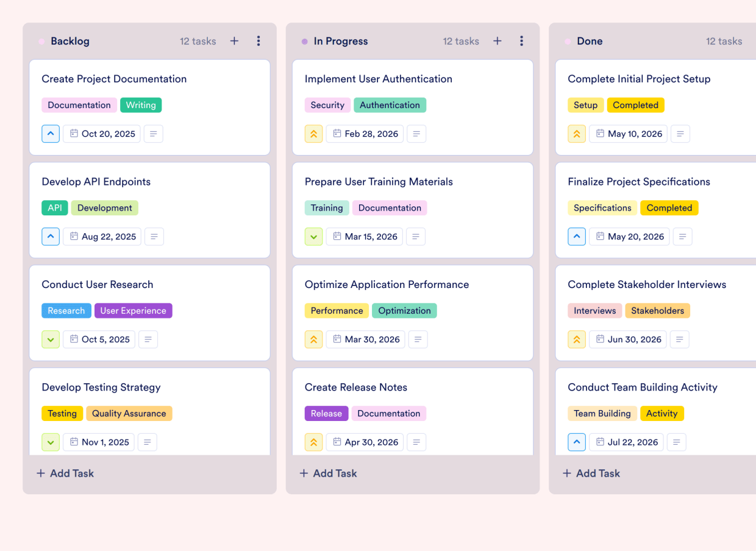Open the due date picker for Prepare User Training Materials
This screenshot has height=551, width=756.
coord(364,236)
